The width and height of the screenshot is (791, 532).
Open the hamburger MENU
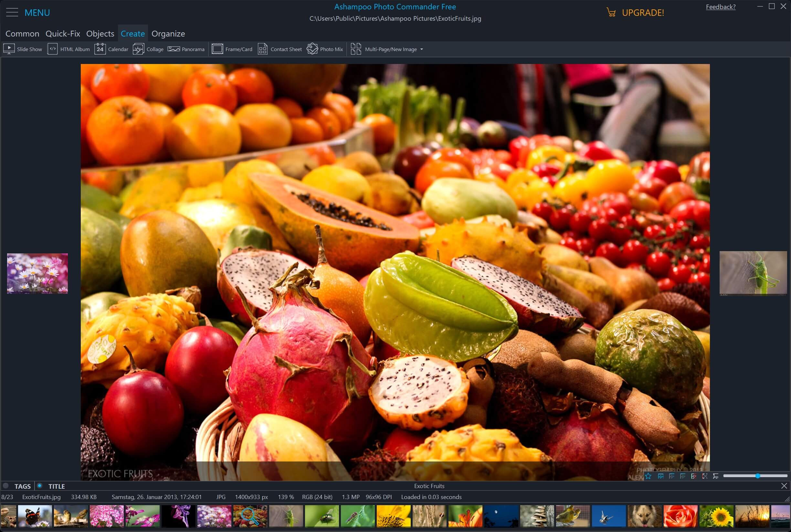(x=12, y=13)
